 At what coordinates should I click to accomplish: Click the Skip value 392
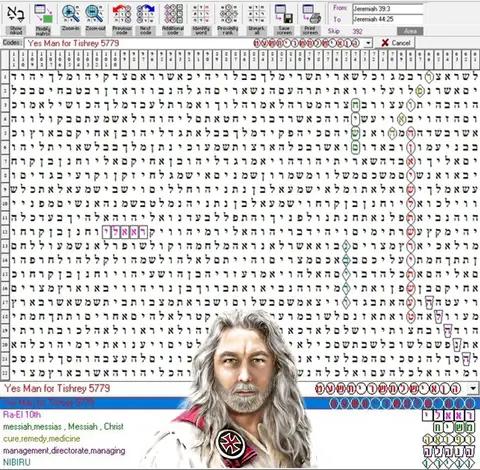click(x=357, y=31)
